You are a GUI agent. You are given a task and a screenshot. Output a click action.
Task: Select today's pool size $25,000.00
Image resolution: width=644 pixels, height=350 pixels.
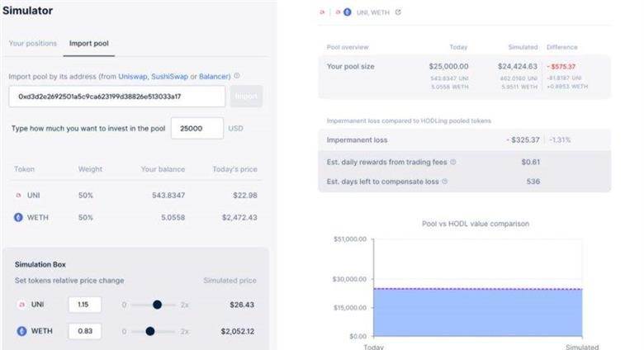point(448,66)
